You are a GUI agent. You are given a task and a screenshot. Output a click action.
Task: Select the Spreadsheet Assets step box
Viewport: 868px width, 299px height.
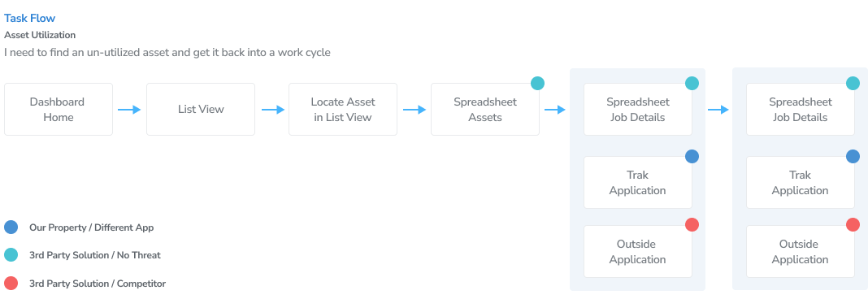coord(485,109)
